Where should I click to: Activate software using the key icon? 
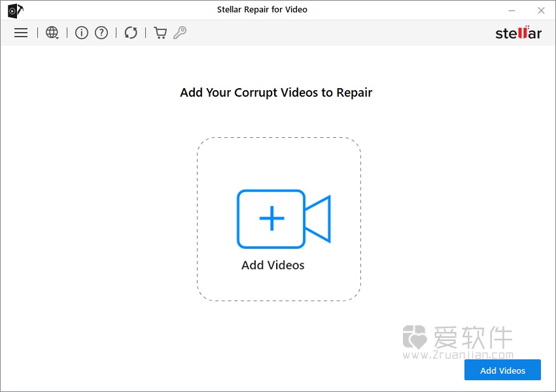(180, 33)
